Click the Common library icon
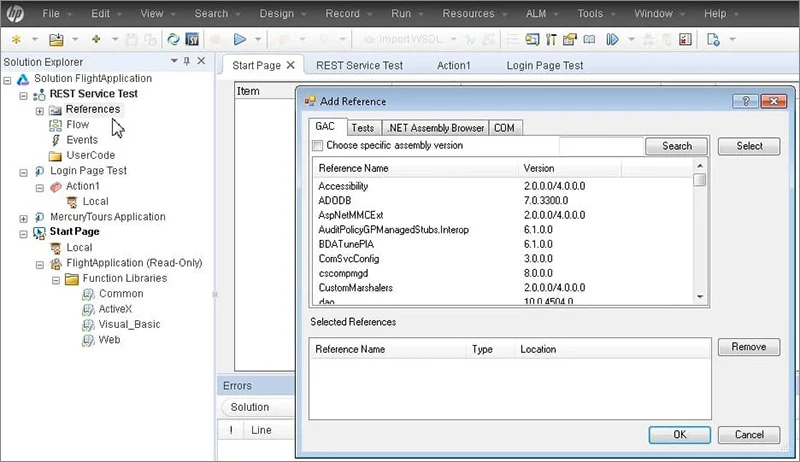The width and height of the screenshot is (800, 462). (88, 294)
